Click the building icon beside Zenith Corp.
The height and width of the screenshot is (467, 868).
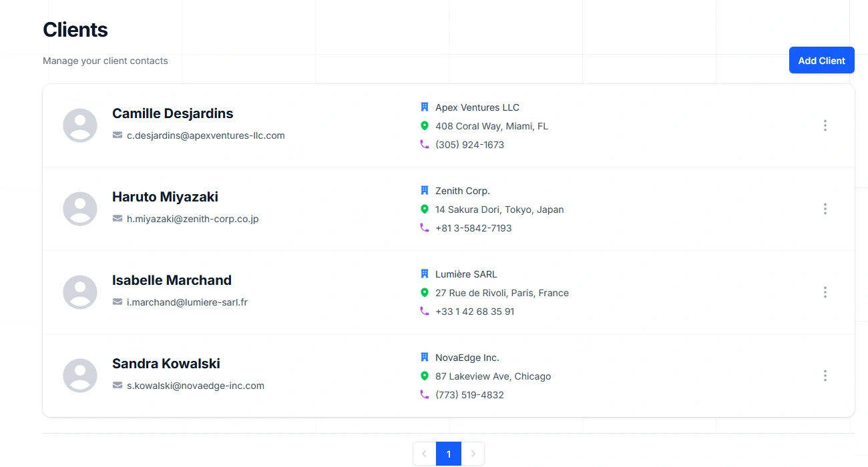coord(425,190)
